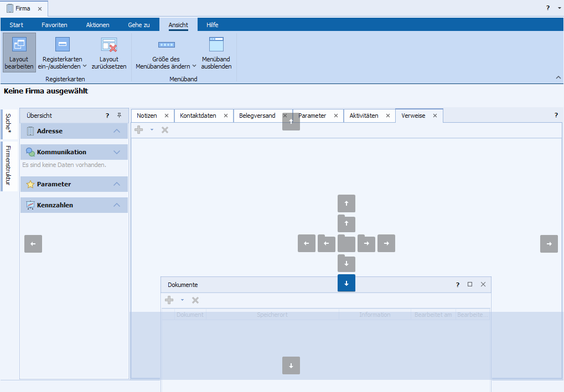Toggle the Layout bearbeiten mode
Screen dimensions: 564x392
[19, 53]
